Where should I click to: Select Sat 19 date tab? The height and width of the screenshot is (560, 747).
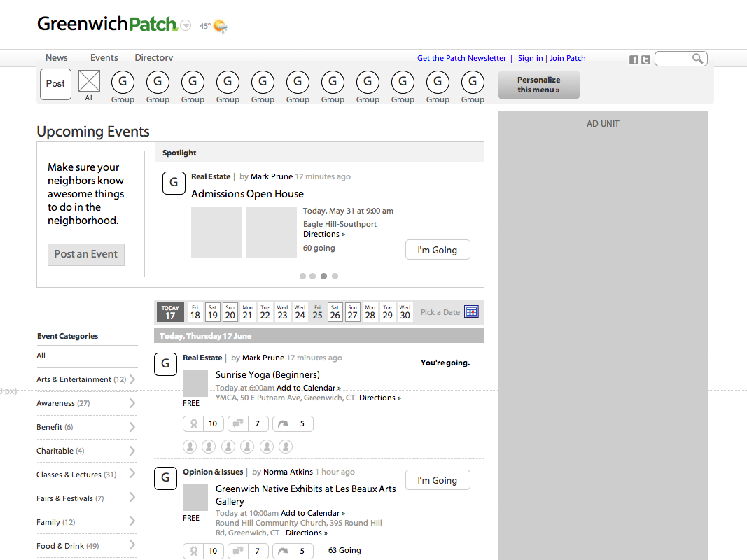tap(212, 312)
